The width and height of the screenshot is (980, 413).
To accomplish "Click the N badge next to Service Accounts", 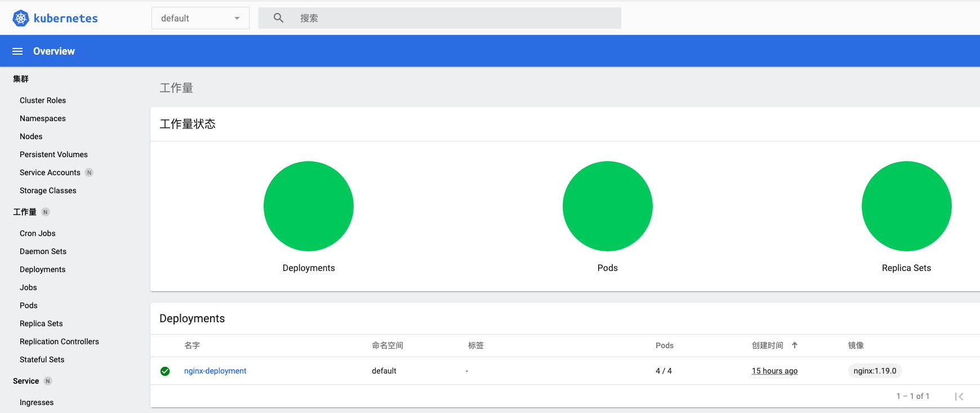I will (89, 172).
